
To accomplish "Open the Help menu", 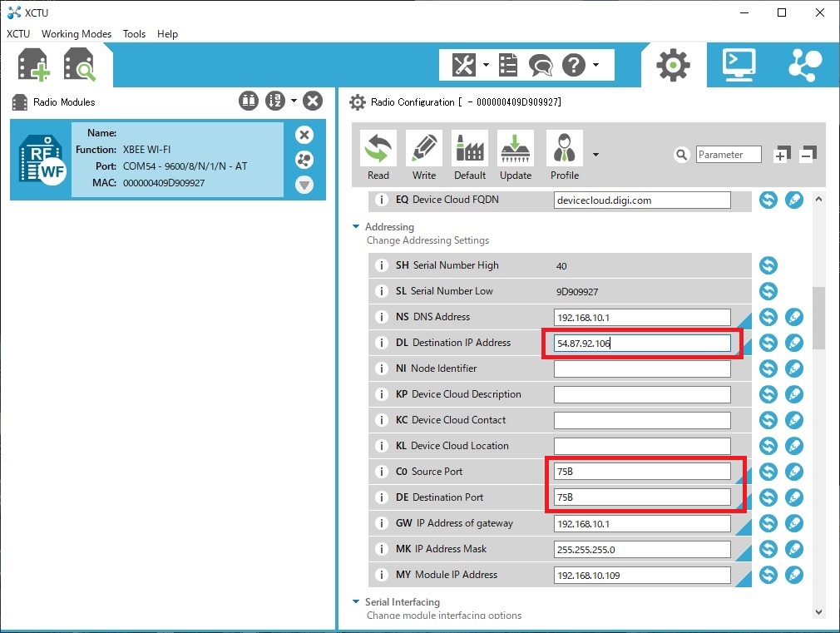I will [x=167, y=34].
